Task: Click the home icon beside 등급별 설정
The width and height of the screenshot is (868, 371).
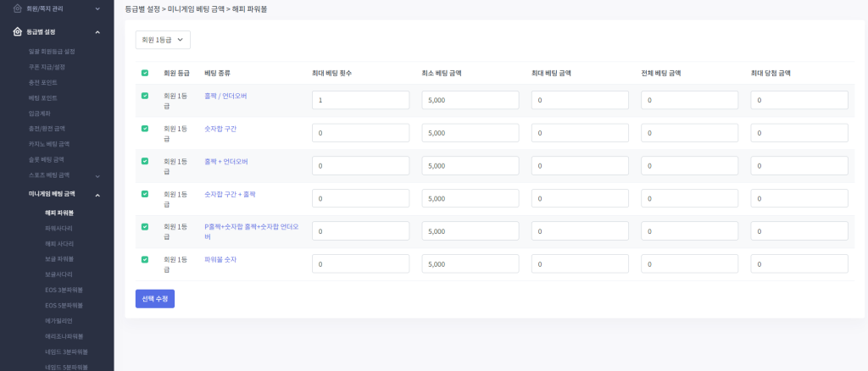Action: [x=17, y=32]
